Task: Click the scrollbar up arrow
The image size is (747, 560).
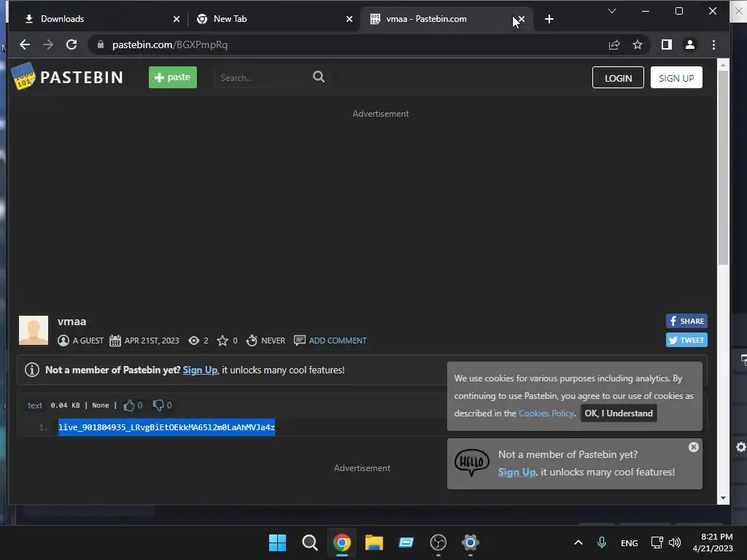Action: coord(723,64)
